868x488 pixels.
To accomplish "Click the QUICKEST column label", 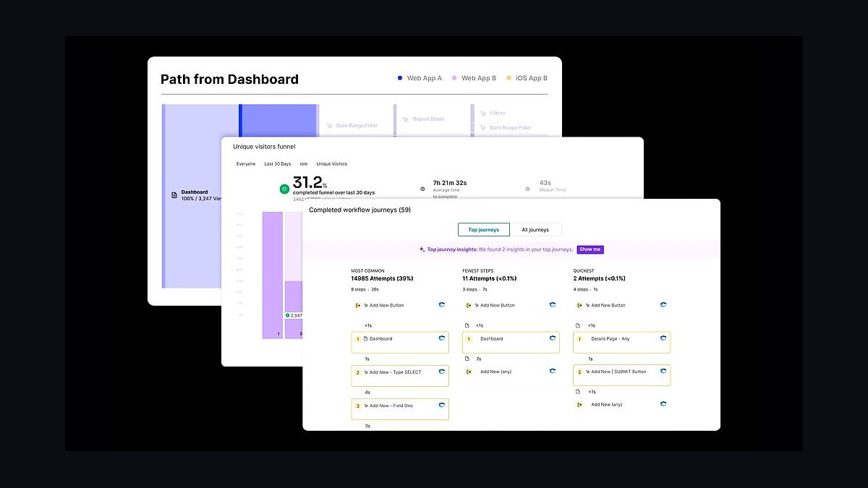I will pyautogui.click(x=584, y=271).
